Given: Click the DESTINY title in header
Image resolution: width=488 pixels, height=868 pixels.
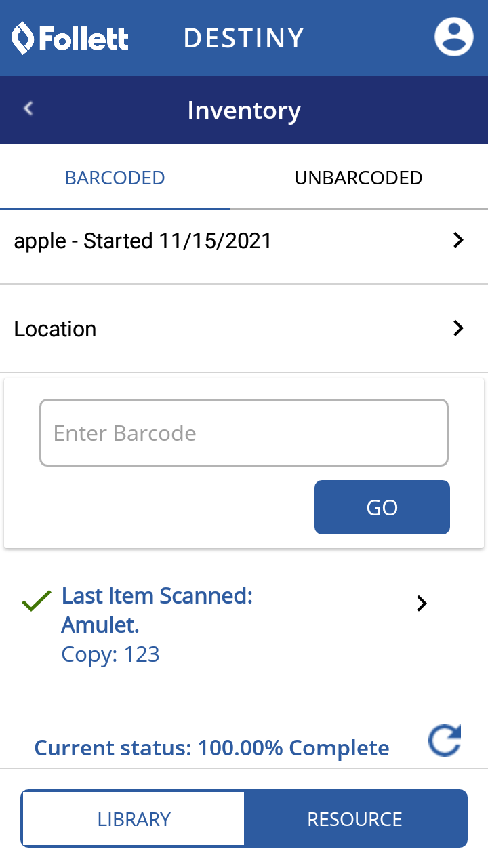Looking at the screenshot, I should point(243,39).
